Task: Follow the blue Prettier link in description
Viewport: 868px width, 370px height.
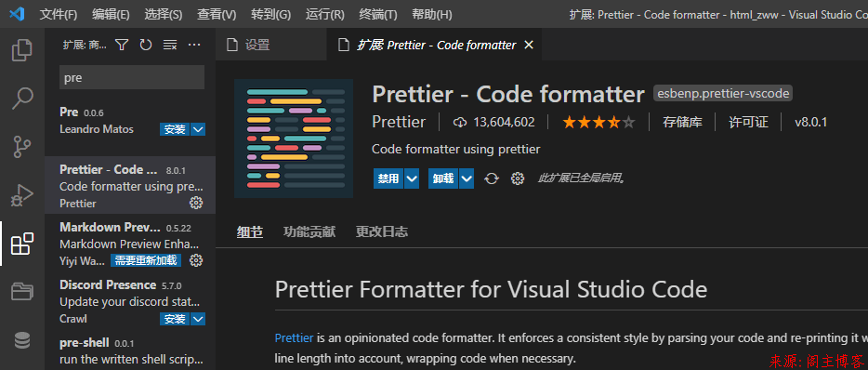Action: pos(294,337)
